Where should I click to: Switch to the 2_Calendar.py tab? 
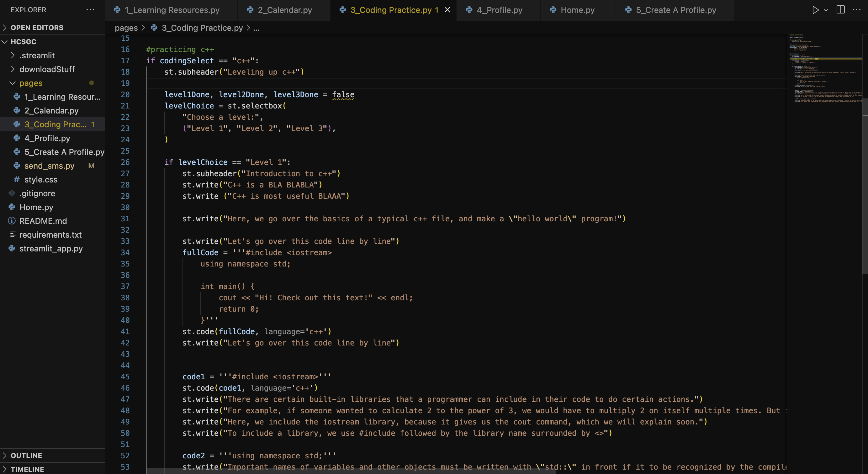285,10
